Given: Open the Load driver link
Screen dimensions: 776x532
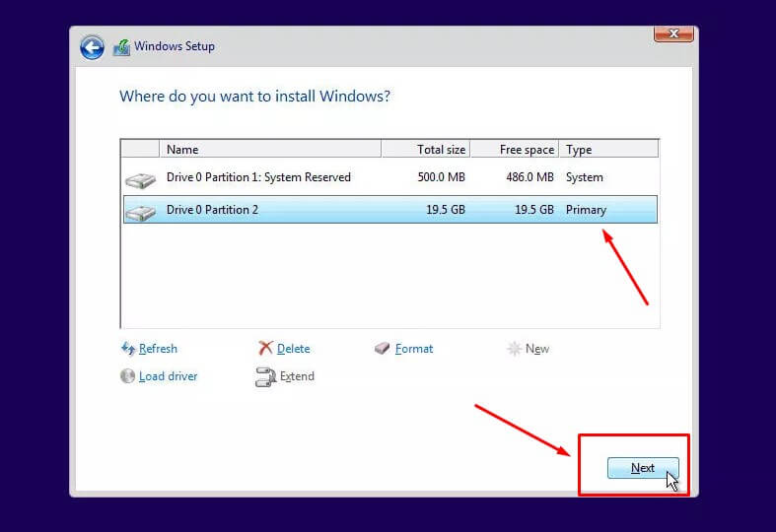Looking at the screenshot, I should pyautogui.click(x=169, y=376).
